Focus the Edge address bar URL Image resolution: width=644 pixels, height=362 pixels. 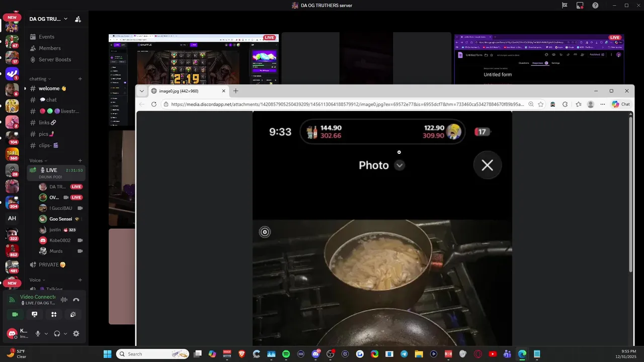click(347, 104)
